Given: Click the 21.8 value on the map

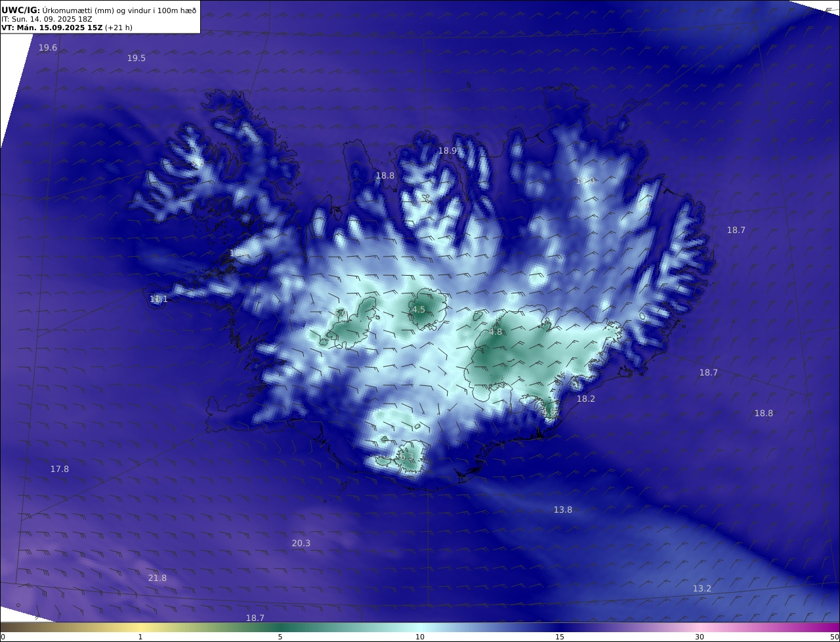Looking at the screenshot, I should [157, 578].
